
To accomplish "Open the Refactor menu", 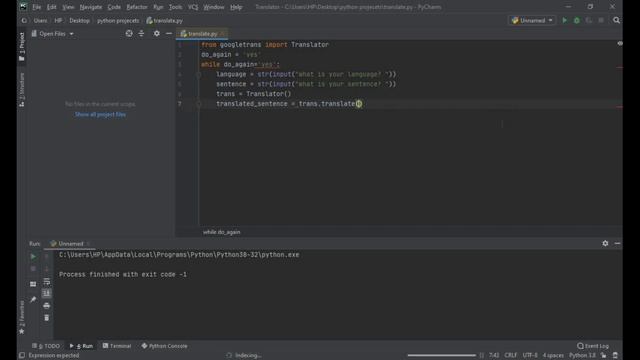I will coord(137,7).
